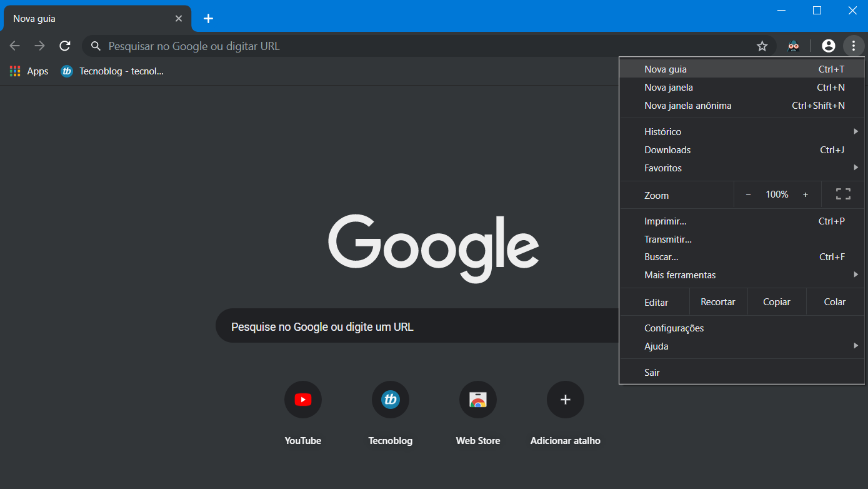The image size is (868, 489).
Task: Bookmark this page with the star icon
Action: coord(762,46)
